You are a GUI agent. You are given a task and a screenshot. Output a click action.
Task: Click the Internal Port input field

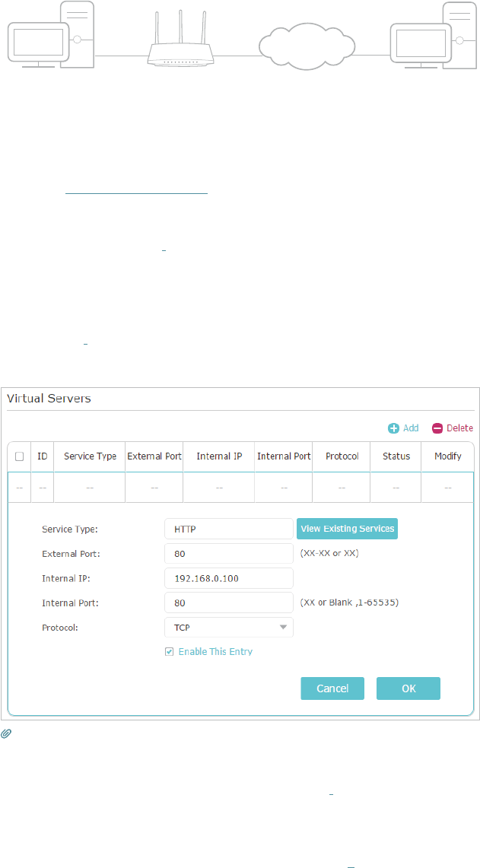click(229, 603)
